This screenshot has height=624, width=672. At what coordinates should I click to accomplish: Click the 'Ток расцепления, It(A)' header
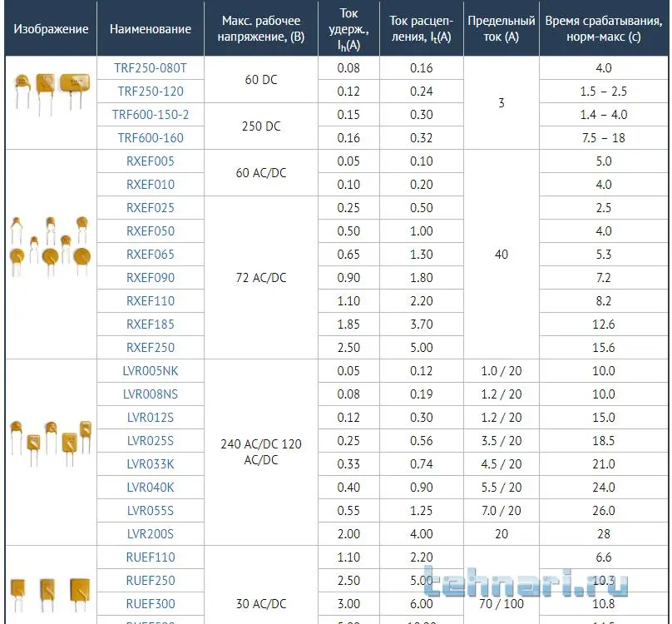422,29
